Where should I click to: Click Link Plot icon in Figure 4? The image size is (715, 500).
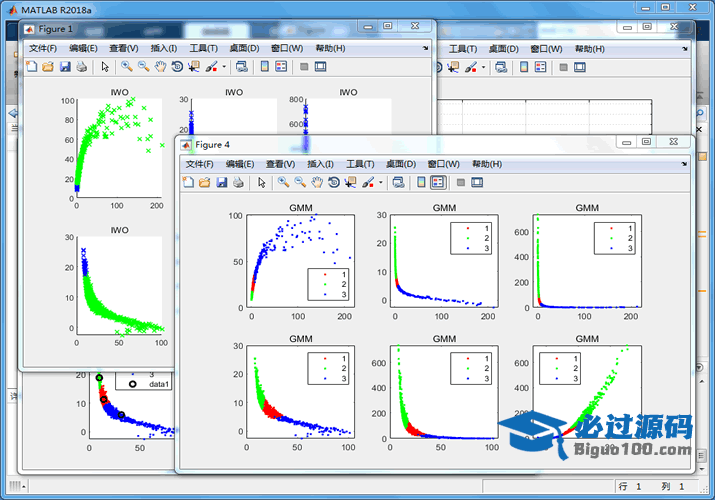[399, 182]
